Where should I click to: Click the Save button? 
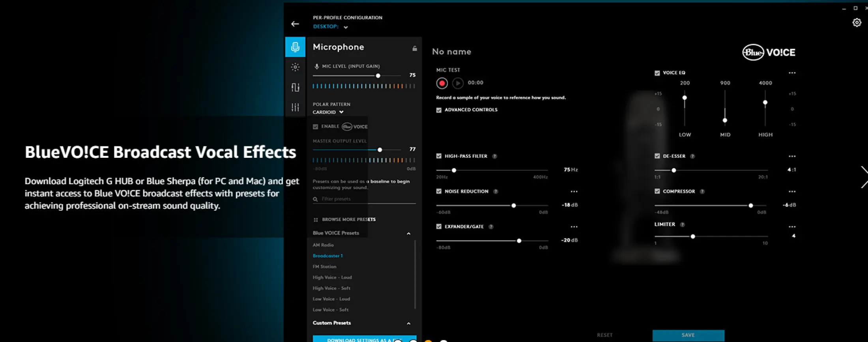688,335
